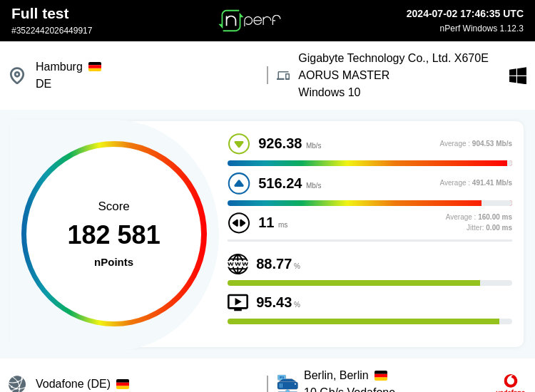Click the German flag next to Berlin, Berlin

381,376
